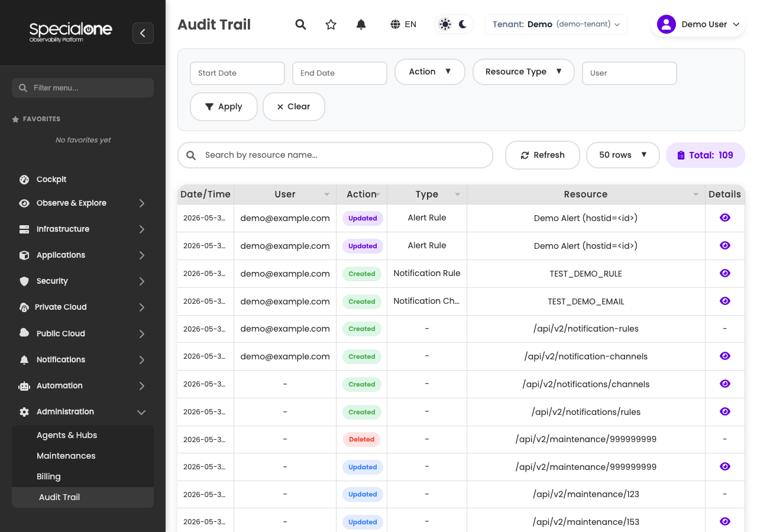Switch to dark mode moon icon

coord(462,24)
